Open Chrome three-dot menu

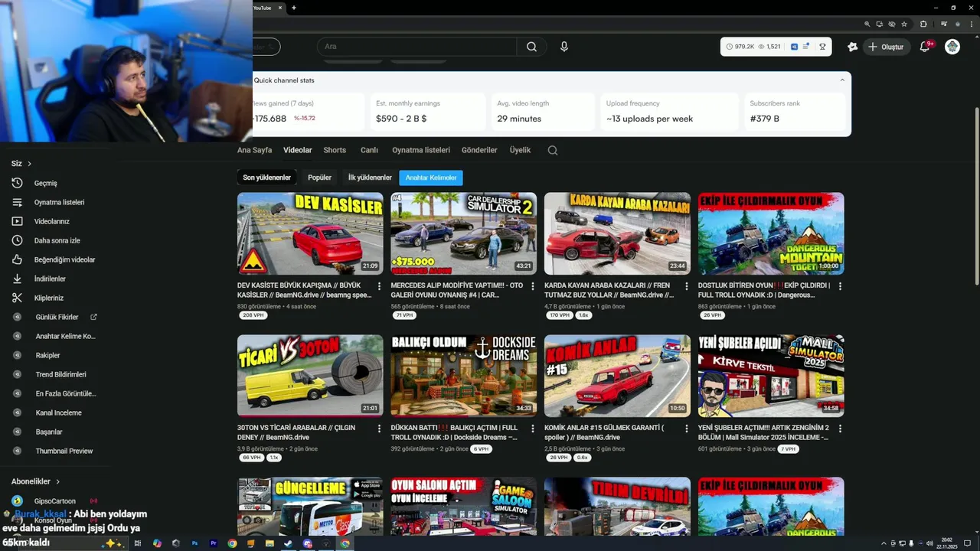coord(971,24)
